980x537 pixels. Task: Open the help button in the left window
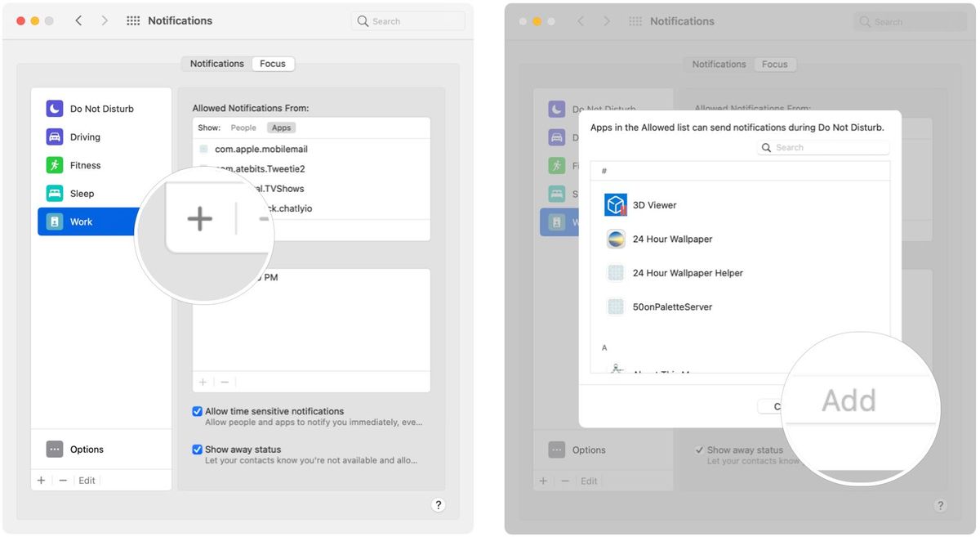pos(439,505)
